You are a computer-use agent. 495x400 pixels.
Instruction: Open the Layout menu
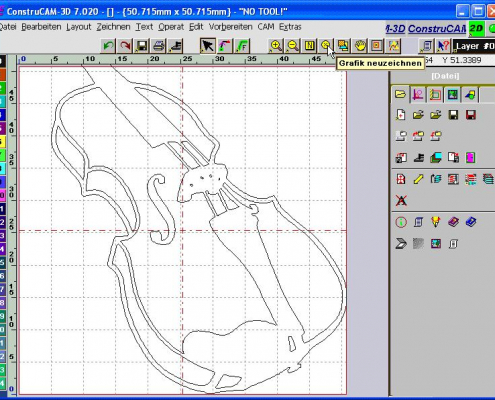point(79,27)
